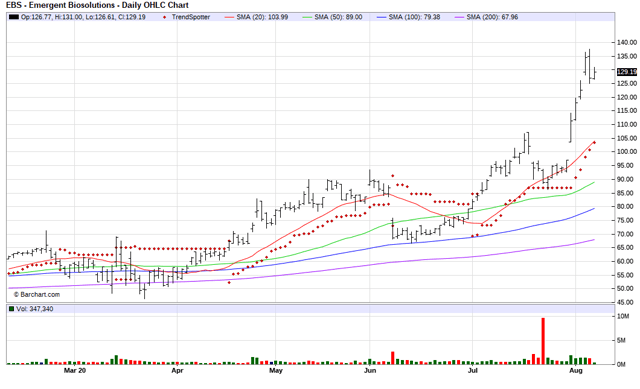Click the 105.00 price axis label
Image resolution: width=640 pixels, height=389 pixels.
(627, 138)
